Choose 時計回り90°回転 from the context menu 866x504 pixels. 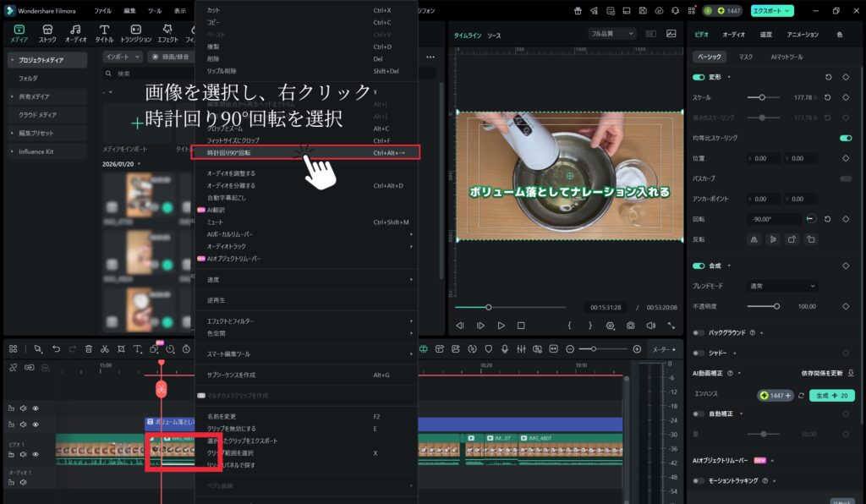[x=229, y=153]
